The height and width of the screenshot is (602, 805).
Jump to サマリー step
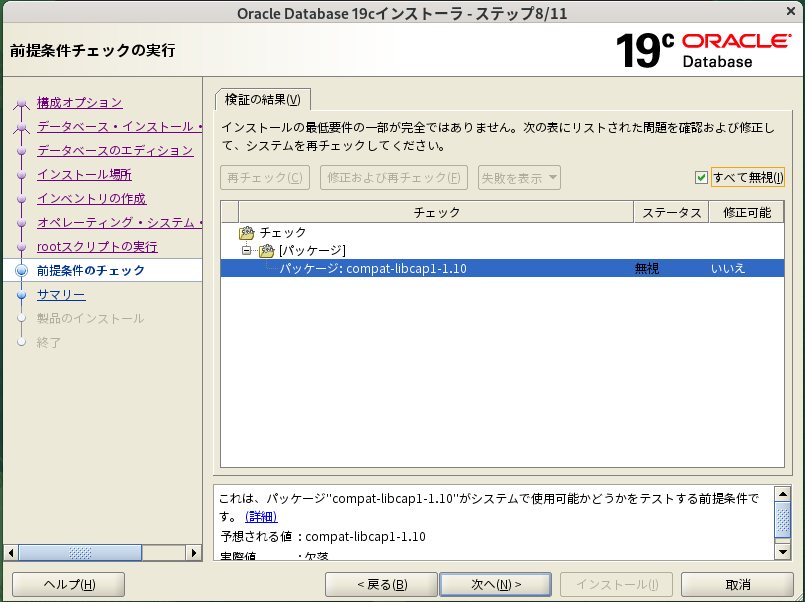click(x=61, y=295)
